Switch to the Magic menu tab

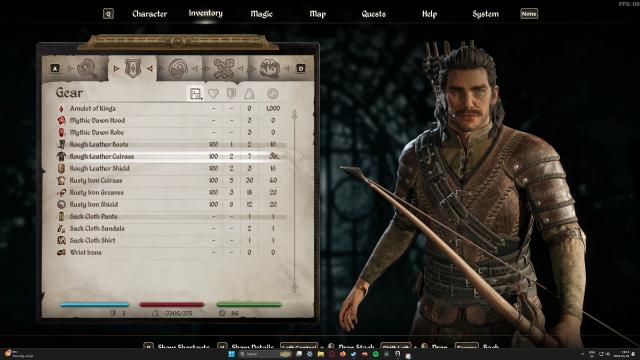point(261,14)
